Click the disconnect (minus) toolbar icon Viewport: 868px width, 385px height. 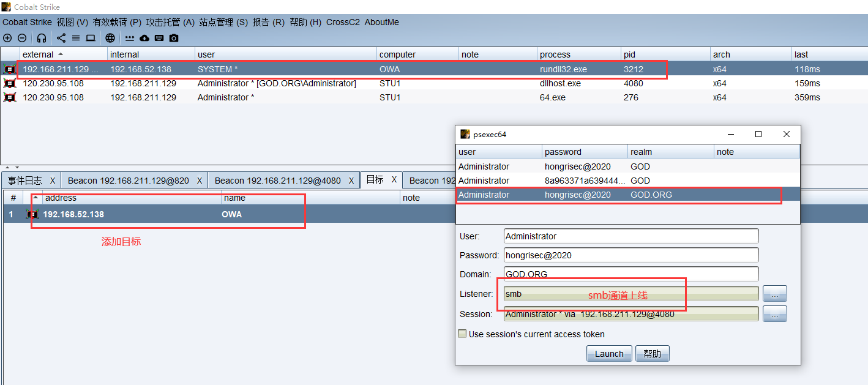coord(22,38)
